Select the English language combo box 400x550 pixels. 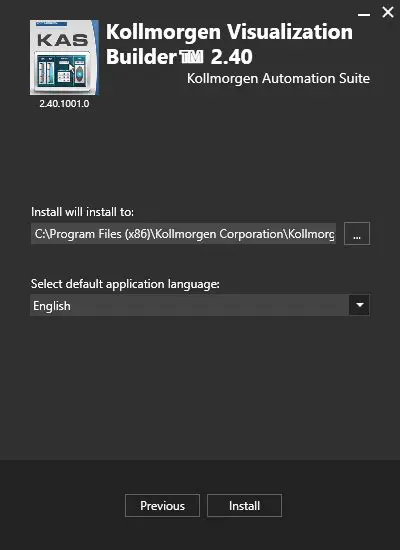(200, 305)
